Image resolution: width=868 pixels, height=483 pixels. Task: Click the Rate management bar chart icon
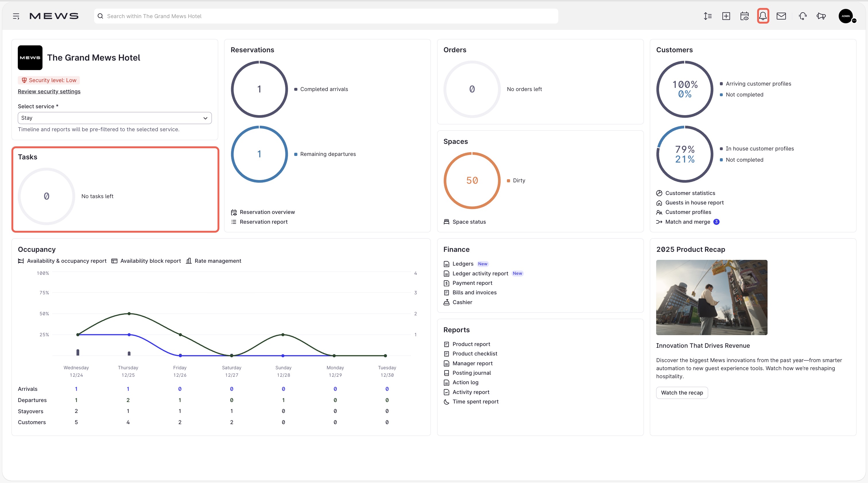coord(189,261)
